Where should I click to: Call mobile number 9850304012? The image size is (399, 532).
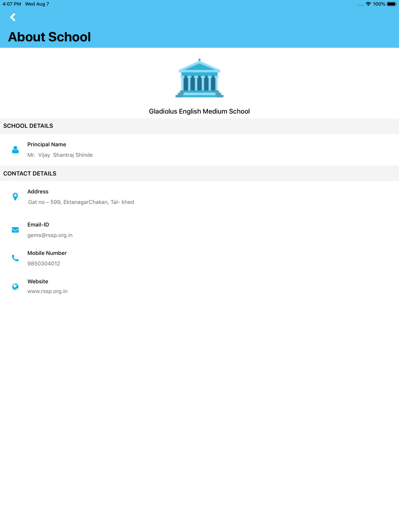pyautogui.click(x=43, y=263)
